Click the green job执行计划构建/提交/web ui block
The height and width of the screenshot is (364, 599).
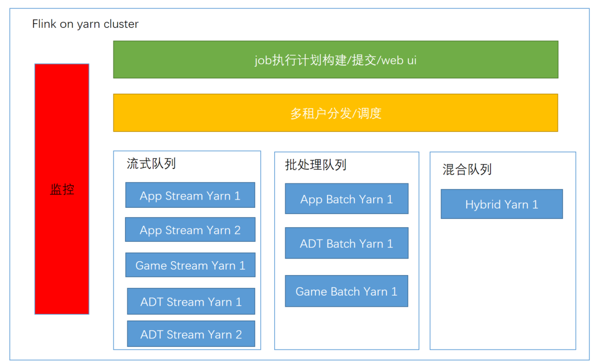[x=335, y=59]
